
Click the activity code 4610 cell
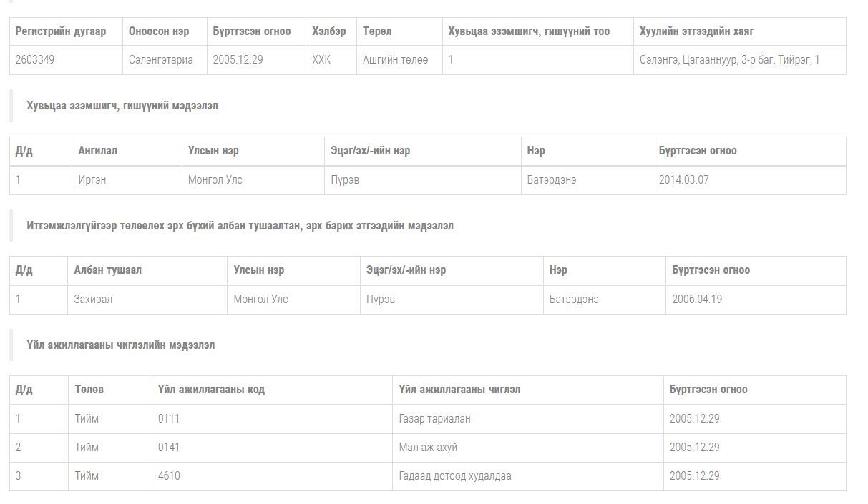[169, 476]
